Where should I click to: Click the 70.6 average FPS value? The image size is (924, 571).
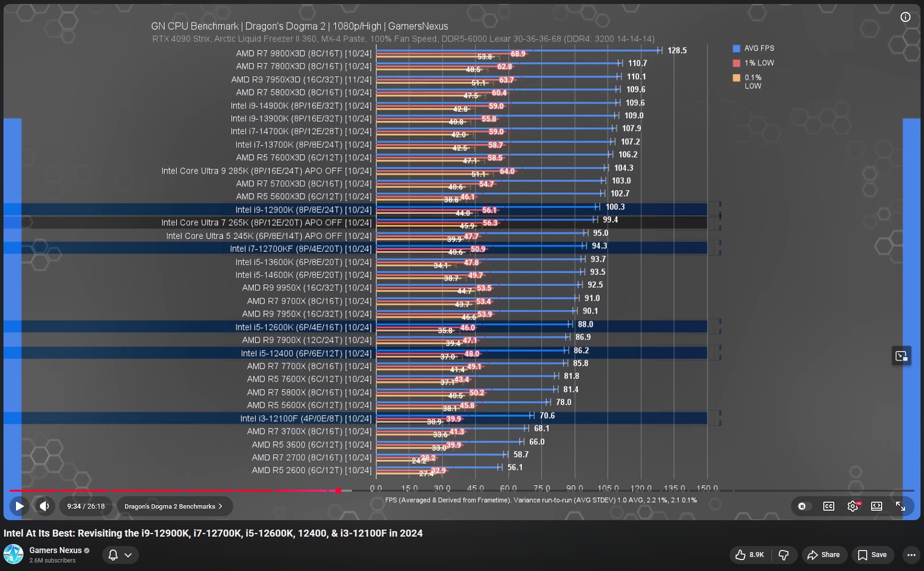pyautogui.click(x=547, y=415)
